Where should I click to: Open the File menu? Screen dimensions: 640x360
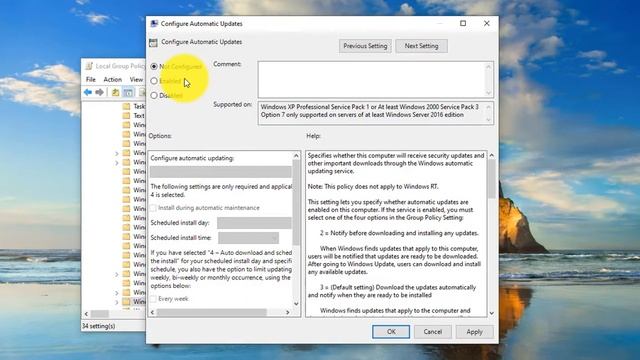(91, 79)
